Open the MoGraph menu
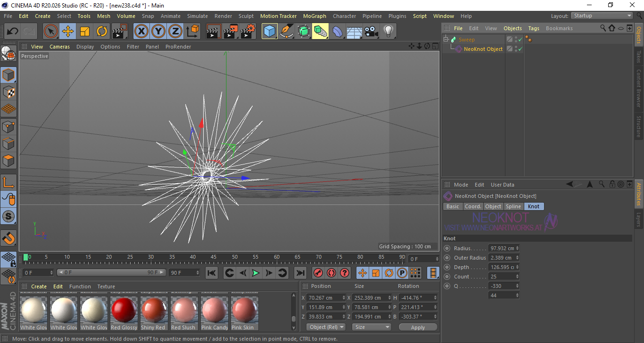This screenshot has height=343, width=644. pos(314,16)
